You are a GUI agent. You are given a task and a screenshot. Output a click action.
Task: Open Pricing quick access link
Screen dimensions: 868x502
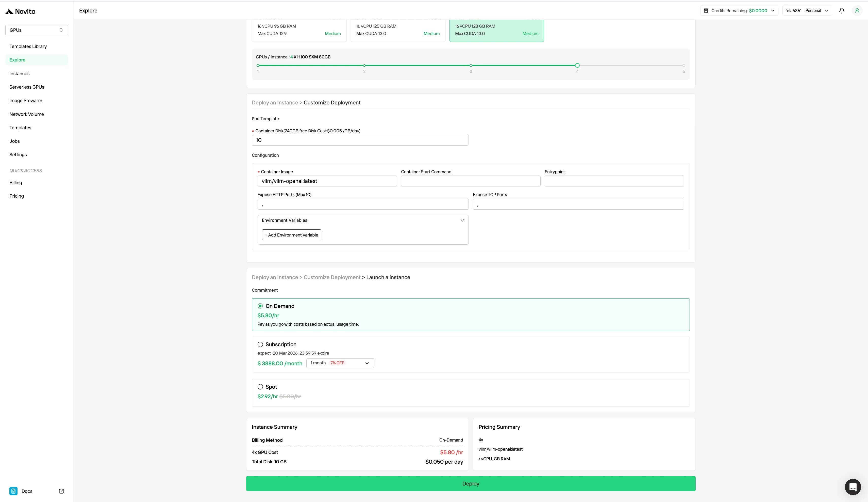16,196
